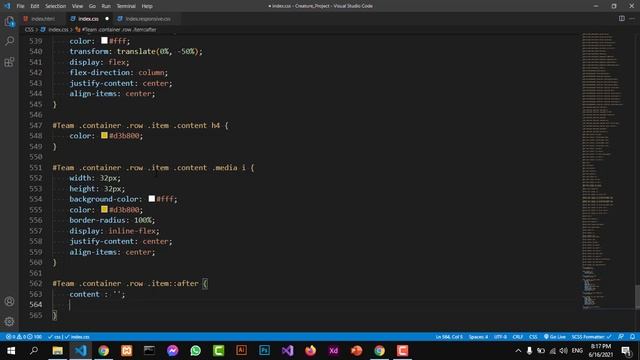
Task: Click the volume icon in system tray
Action: click(564, 351)
